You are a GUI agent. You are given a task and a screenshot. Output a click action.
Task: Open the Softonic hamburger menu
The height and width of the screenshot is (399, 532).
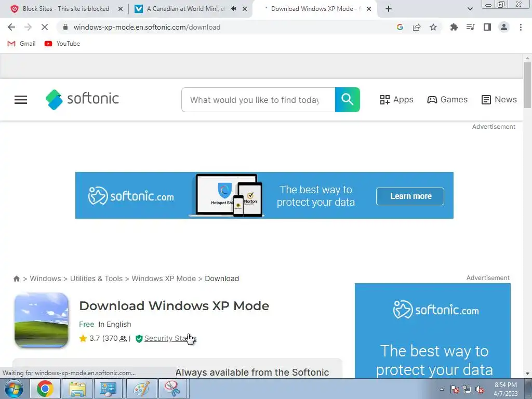tap(21, 100)
